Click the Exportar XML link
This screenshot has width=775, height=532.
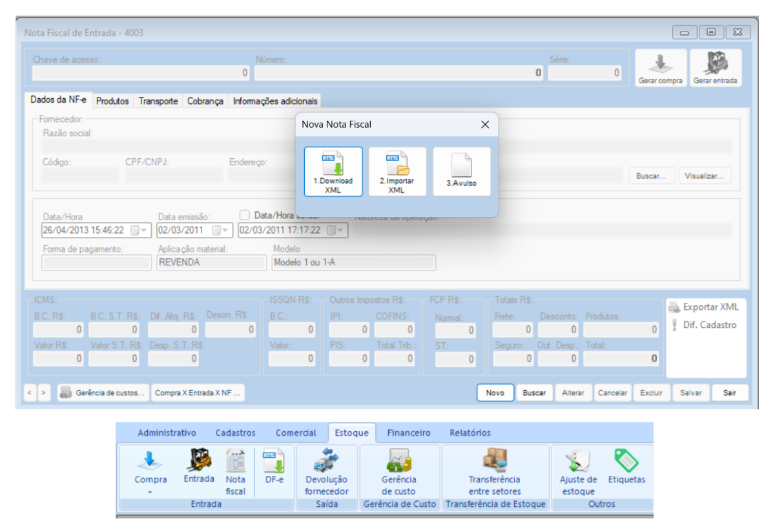(x=710, y=307)
